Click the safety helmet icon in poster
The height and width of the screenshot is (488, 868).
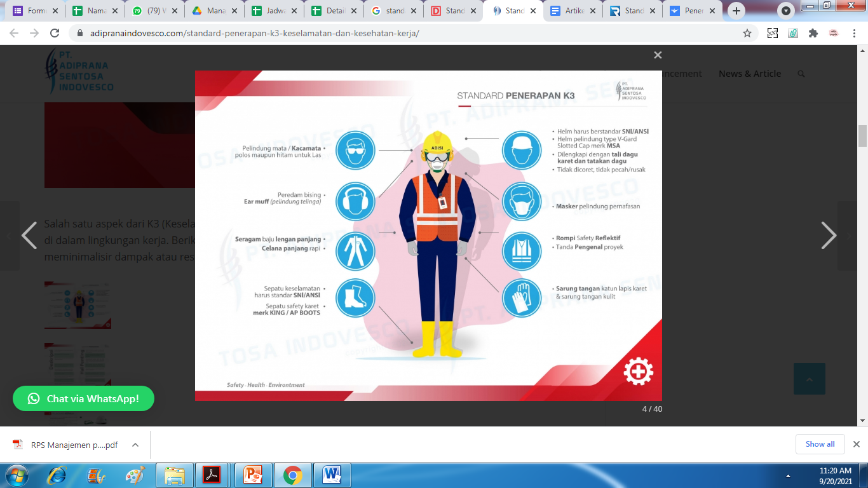[x=522, y=151]
